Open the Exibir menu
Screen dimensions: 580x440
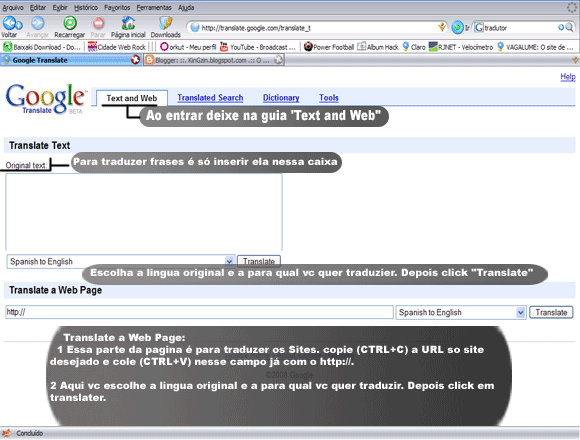60,7
